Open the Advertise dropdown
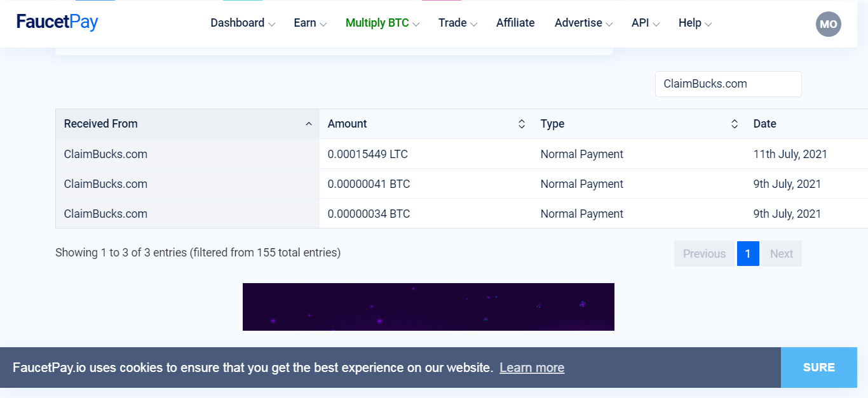The image size is (868, 398). coord(583,23)
